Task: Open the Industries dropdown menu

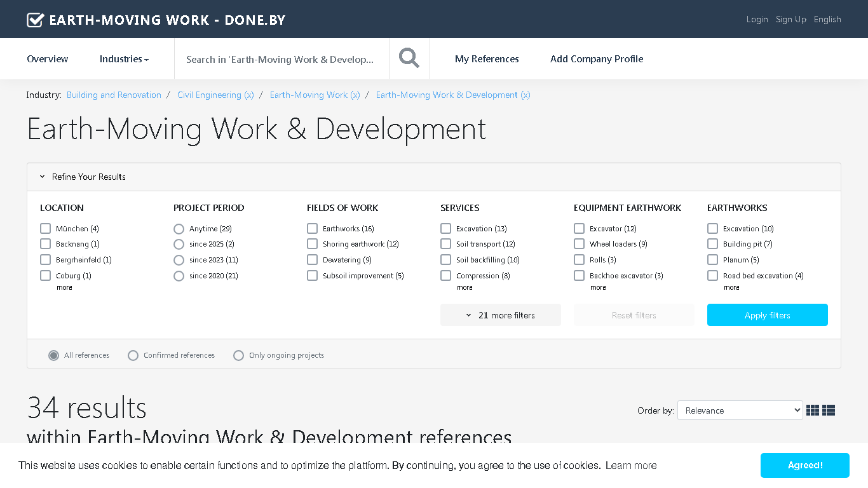Action: pyautogui.click(x=124, y=58)
